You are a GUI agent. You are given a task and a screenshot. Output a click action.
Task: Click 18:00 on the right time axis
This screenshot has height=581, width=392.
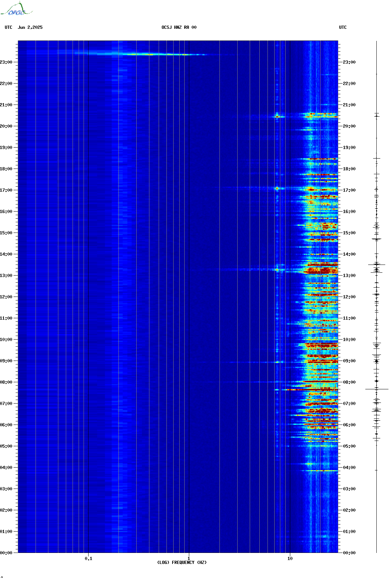349,169
